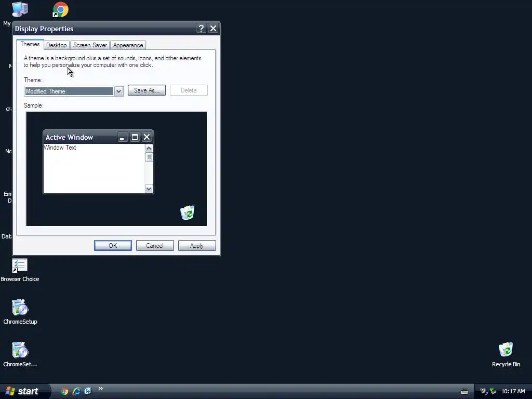The height and width of the screenshot is (399, 532).
Task: Expand Quick Launch overflow chevron
Action: pyautogui.click(x=100, y=389)
